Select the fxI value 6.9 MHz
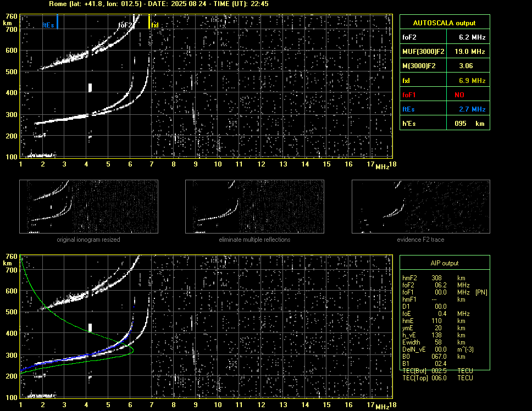This screenshot has height=411, width=532. click(x=472, y=81)
